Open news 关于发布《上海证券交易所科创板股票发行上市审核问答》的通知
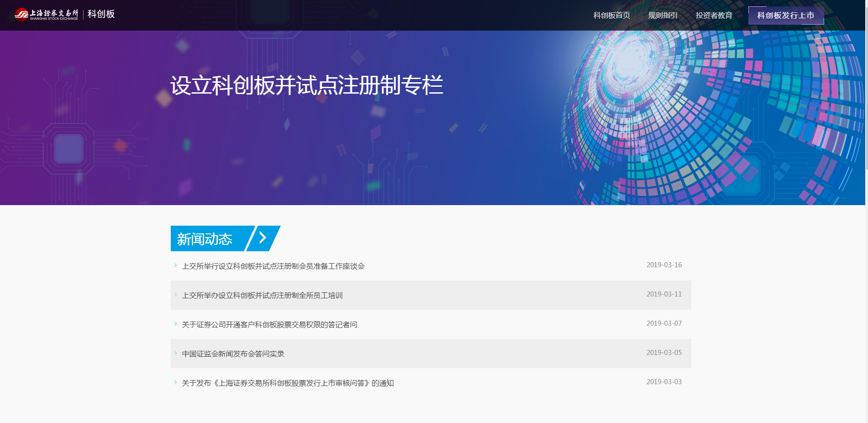This screenshot has width=868, height=423. 288,383
